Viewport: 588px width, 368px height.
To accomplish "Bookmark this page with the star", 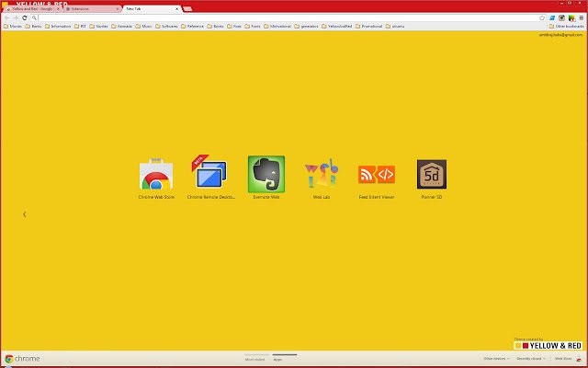I will point(542,17).
